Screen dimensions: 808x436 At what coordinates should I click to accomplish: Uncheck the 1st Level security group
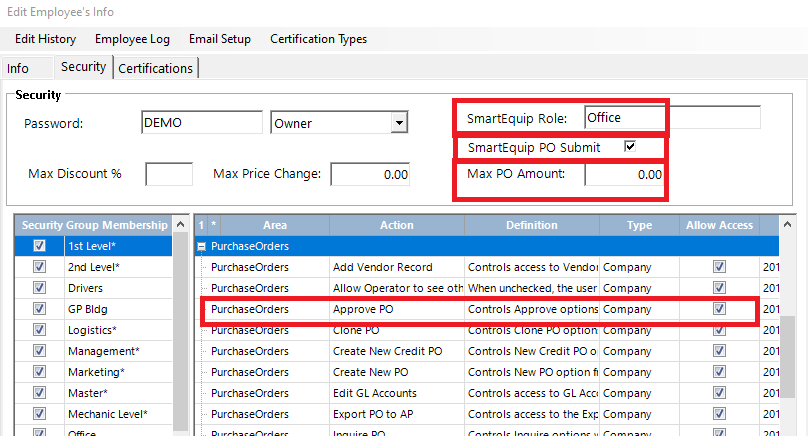coord(39,246)
